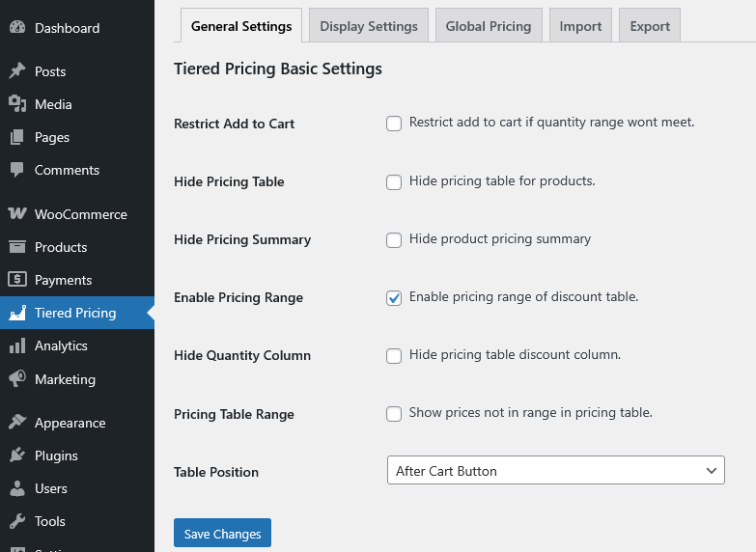Click the Posts pushpin icon
The image size is (756, 552).
pos(17,71)
